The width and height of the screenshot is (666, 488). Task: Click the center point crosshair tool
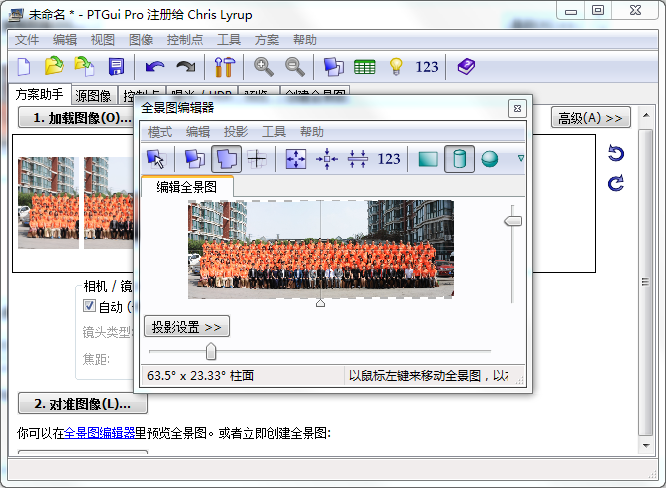[x=257, y=159]
